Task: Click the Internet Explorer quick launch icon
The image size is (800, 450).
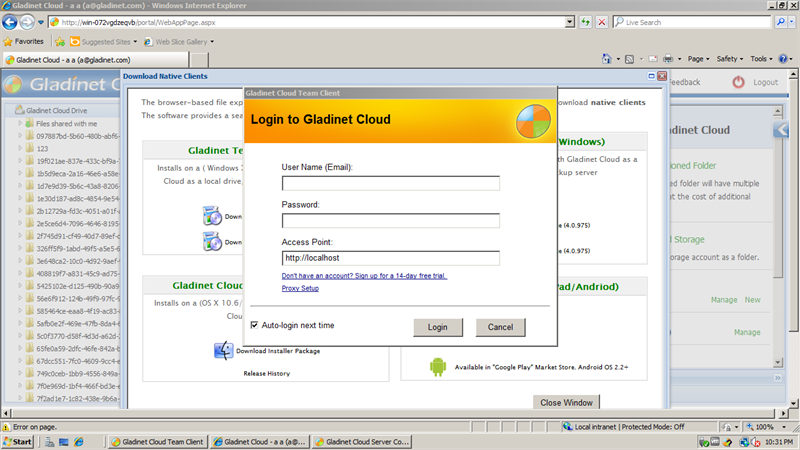Action: click(x=79, y=442)
